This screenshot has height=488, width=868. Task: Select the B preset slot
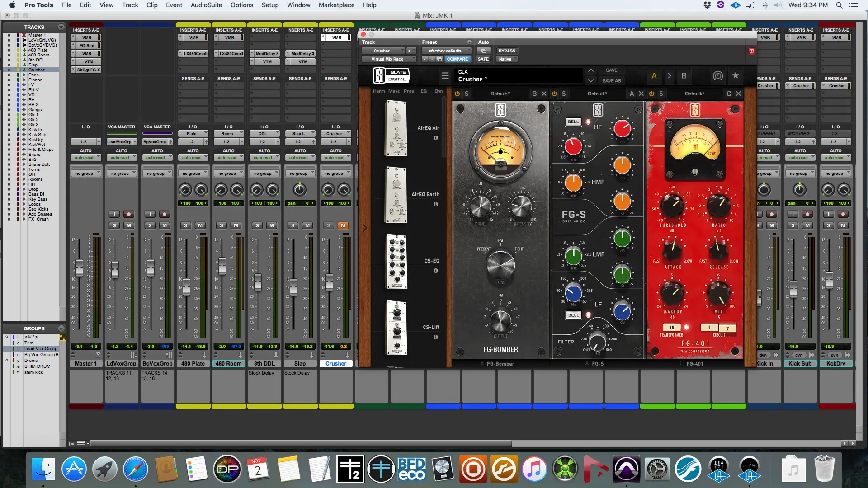[684, 76]
